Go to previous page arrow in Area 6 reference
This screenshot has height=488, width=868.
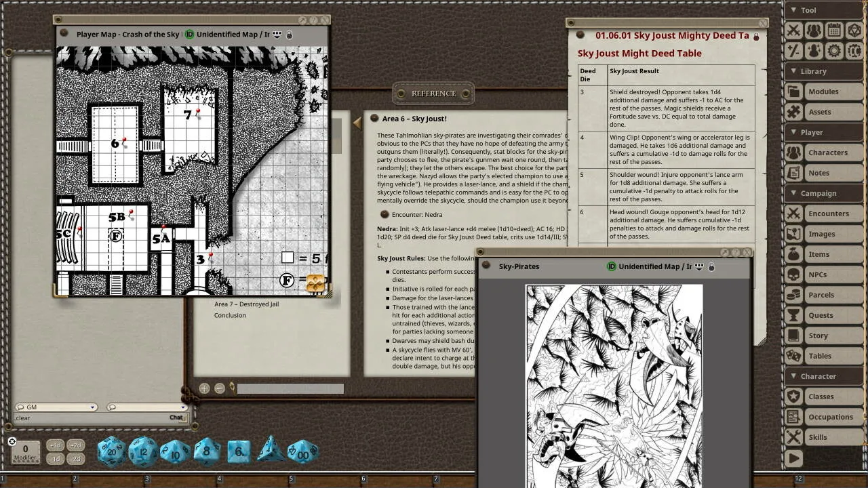click(357, 122)
